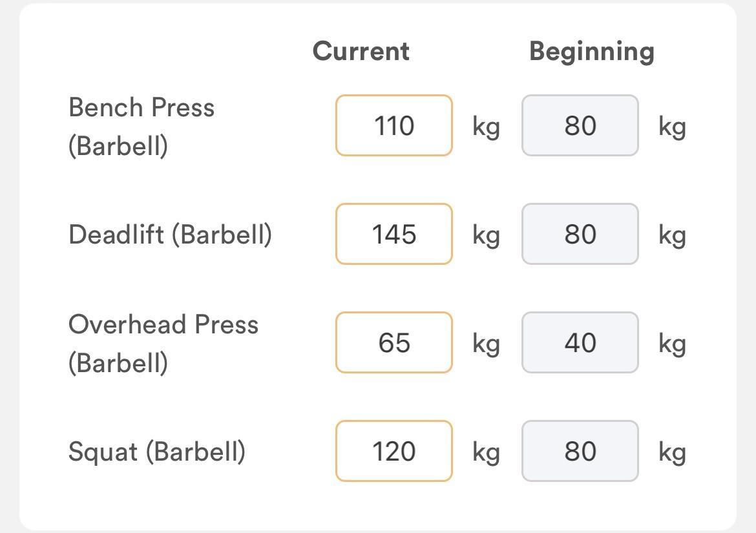Click the Overhead Press (Barbell) label
756x533 pixels.
pos(163,343)
